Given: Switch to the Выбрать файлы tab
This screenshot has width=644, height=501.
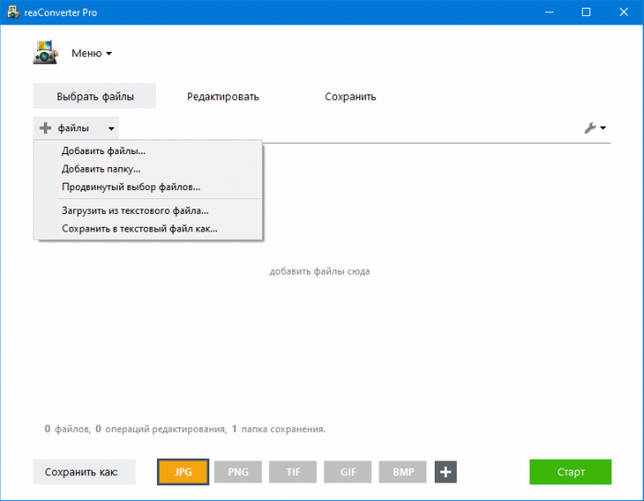Looking at the screenshot, I should (95, 97).
